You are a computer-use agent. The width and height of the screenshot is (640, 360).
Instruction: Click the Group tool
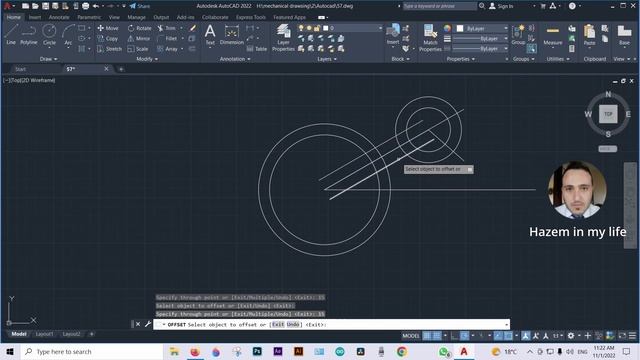coord(518,34)
